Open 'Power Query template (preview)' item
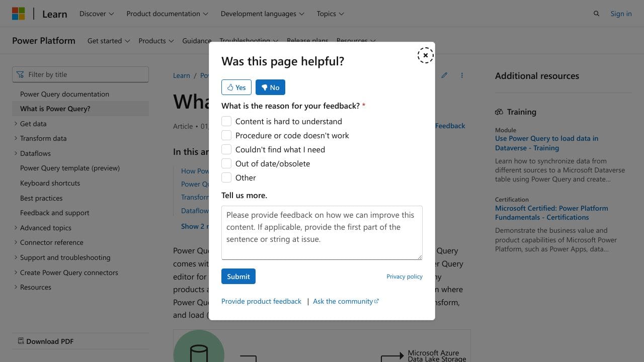The image size is (644, 362). tap(70, 168)
